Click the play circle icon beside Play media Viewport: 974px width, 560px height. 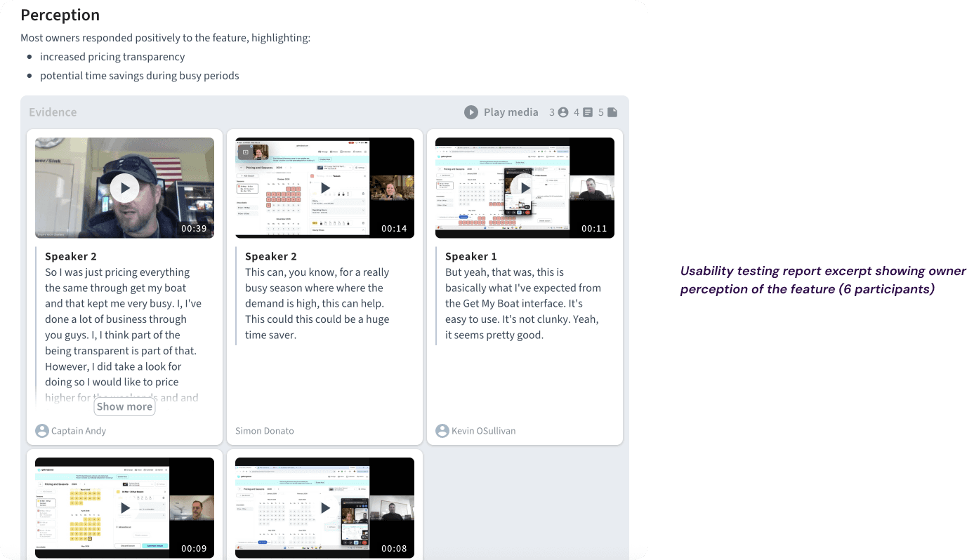pos(471,112)
